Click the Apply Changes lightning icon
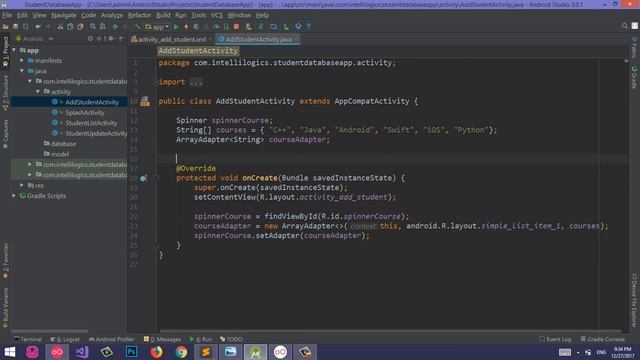640x360 pixels. pos(186,27)
